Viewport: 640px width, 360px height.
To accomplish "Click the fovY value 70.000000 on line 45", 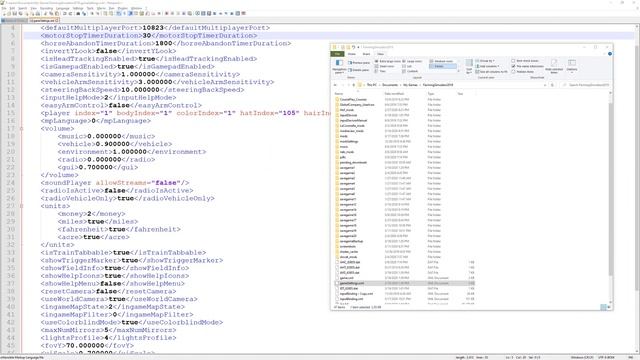I will tap(85, 345).
